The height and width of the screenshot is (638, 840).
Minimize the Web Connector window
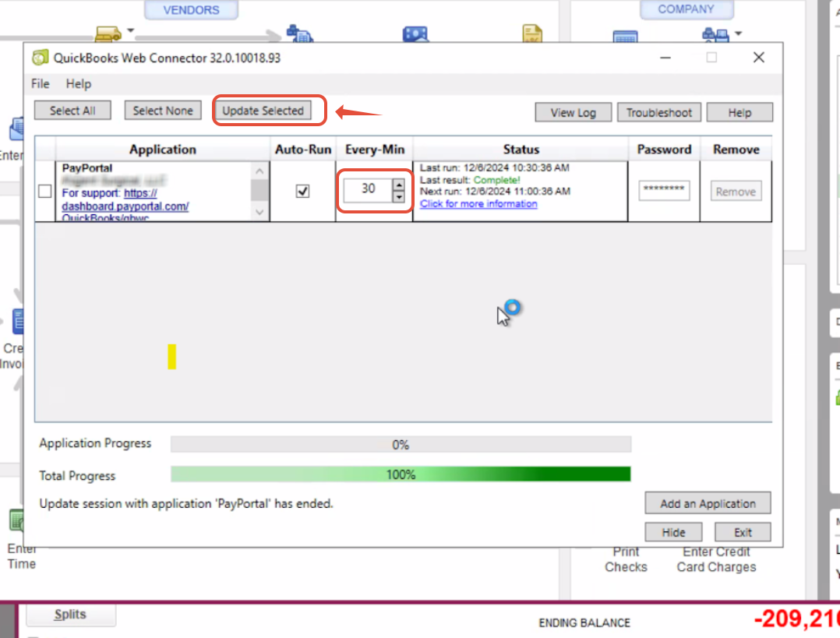(x=665, y=58)
